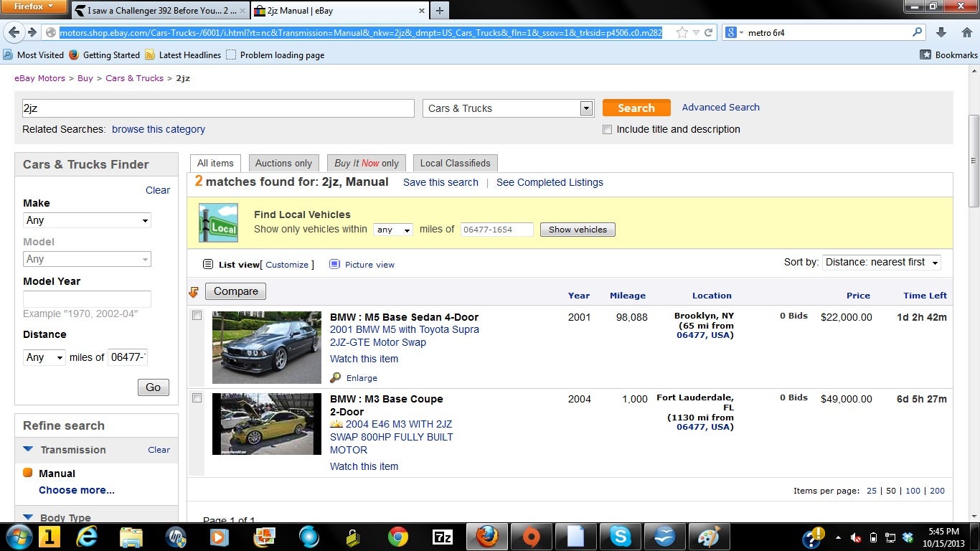Clear the Cars & Trucks Finder
The height and width of the screenshot is (551, 980).
158,190
